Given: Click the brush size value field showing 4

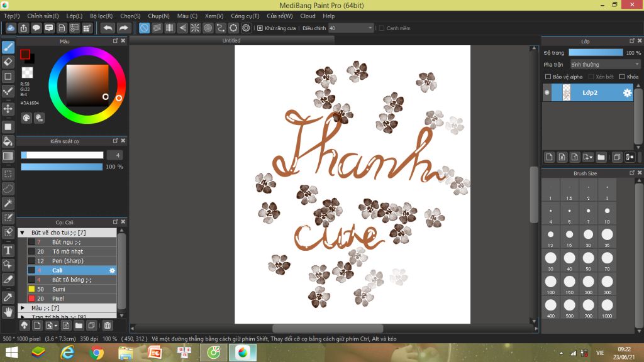Looking at the screenshot, I should [x=115, y=155].
